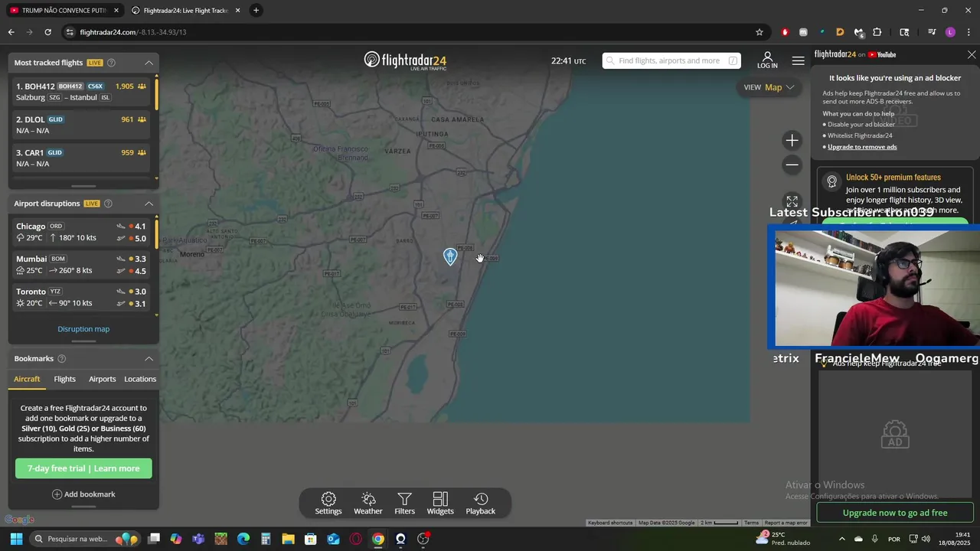The image size is (980, 551).
Task: Select the Aircraft bookmarks tab
Action: tap(27, 379)
